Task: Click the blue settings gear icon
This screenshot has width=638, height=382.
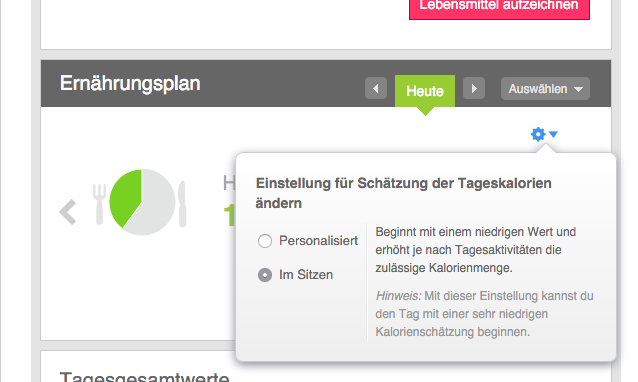Action: [x=538, y=134]
